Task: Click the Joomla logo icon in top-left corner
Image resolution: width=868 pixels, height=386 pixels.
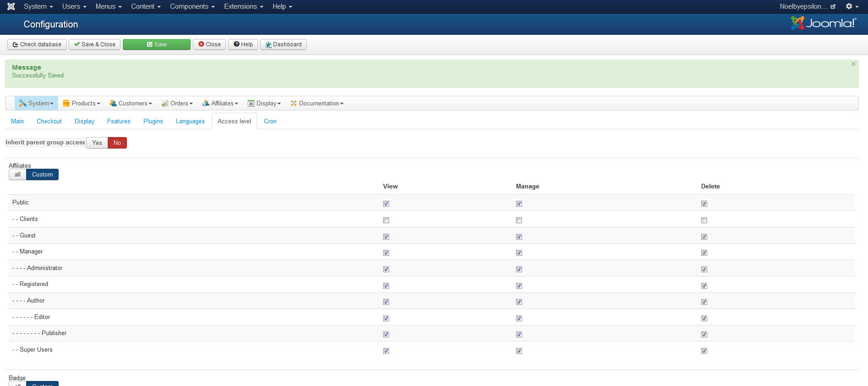Action: pyautogui.click(x=11, y=6)
